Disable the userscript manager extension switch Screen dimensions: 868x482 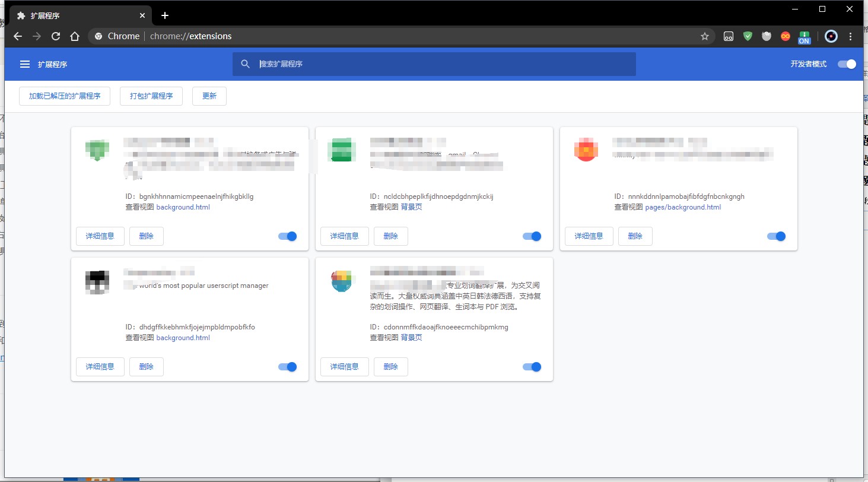point(288,367)
